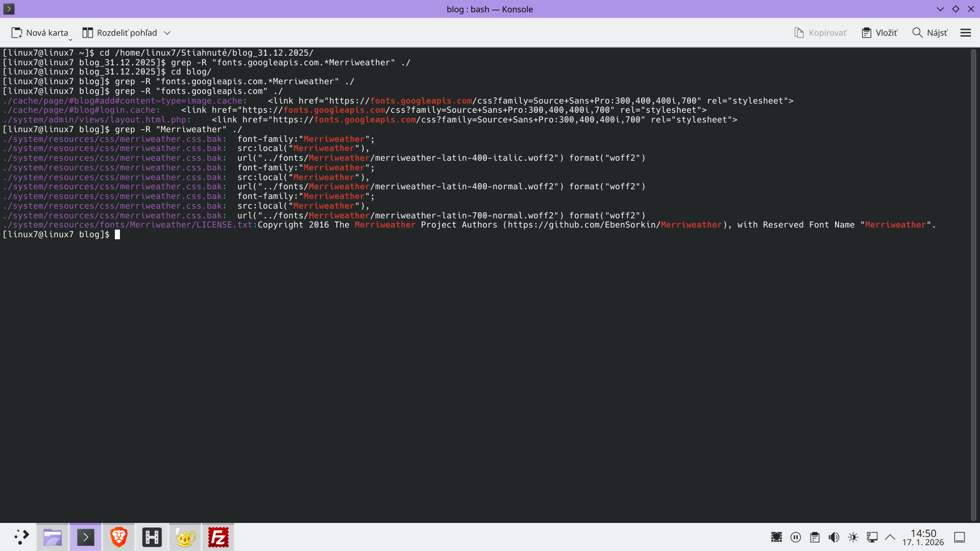Screen dimensions: 980x551
Task: Click the Nájsť (Find) button
Action: (929, 32)
